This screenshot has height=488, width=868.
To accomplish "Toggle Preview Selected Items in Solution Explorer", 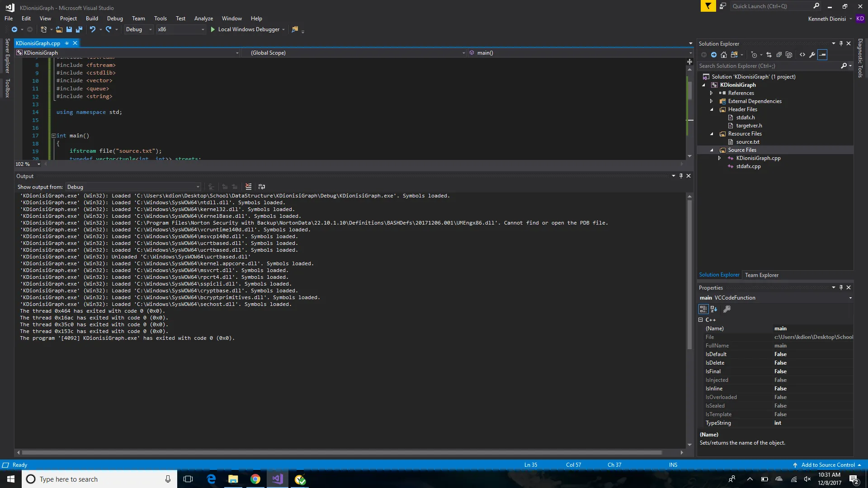I will (823, 55).
